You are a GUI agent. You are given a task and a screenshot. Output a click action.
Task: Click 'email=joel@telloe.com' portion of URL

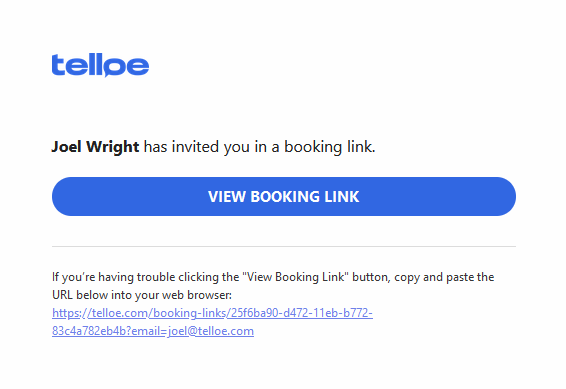[x=192, y=331]
